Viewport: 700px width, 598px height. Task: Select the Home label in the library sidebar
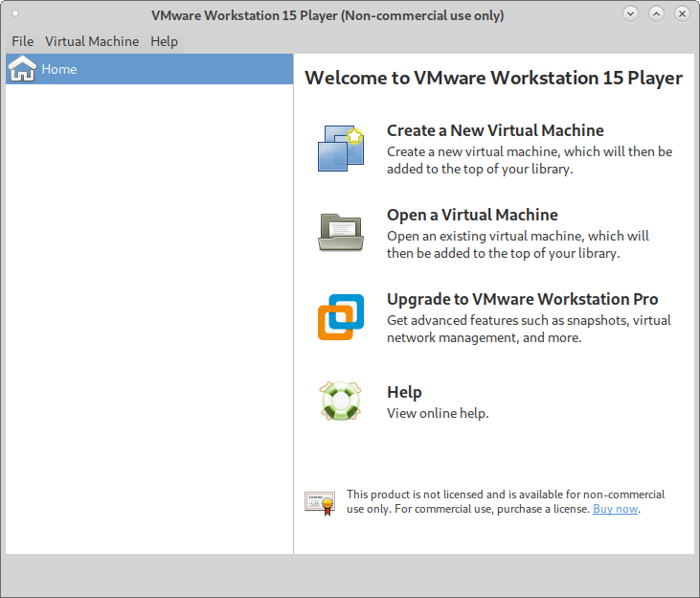click(x=59, y=69)
